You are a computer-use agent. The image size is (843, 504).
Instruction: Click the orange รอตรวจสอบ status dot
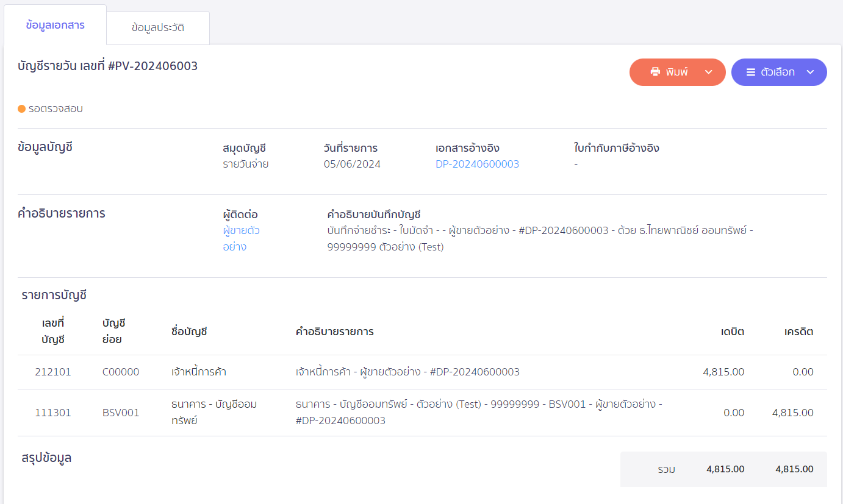pos(22,109)
